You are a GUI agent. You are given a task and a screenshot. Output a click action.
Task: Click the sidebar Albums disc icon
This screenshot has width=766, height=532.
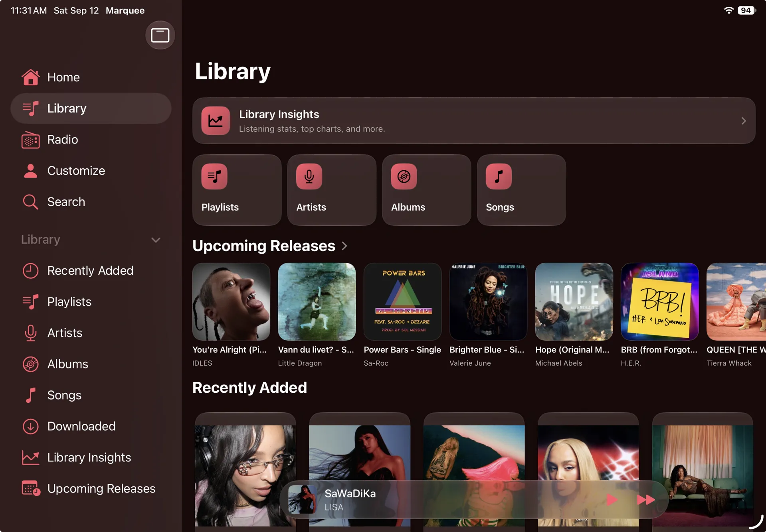(x=30, y=364)
